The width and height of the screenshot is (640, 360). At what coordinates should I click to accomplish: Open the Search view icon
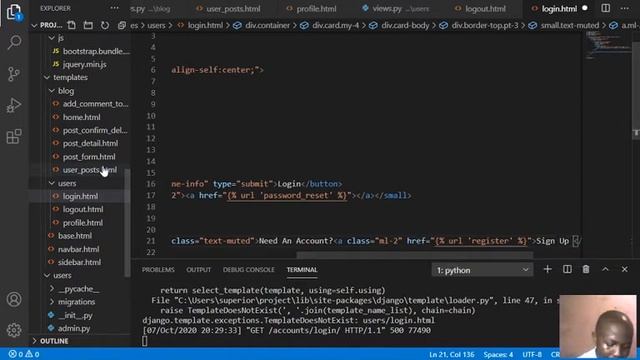14,42
